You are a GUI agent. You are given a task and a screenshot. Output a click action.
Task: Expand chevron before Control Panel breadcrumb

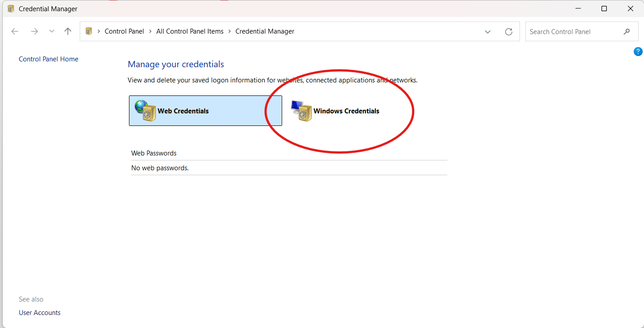point(99,31)
